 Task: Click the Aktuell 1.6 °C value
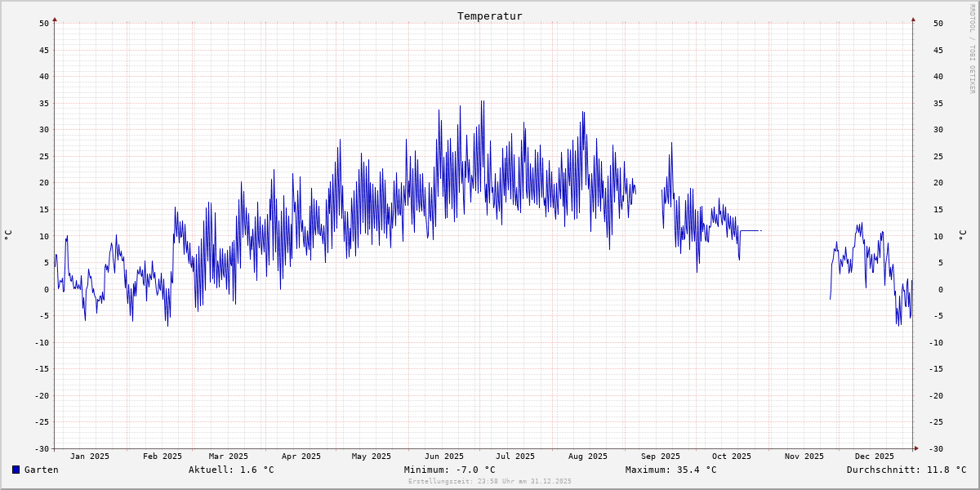231,470
